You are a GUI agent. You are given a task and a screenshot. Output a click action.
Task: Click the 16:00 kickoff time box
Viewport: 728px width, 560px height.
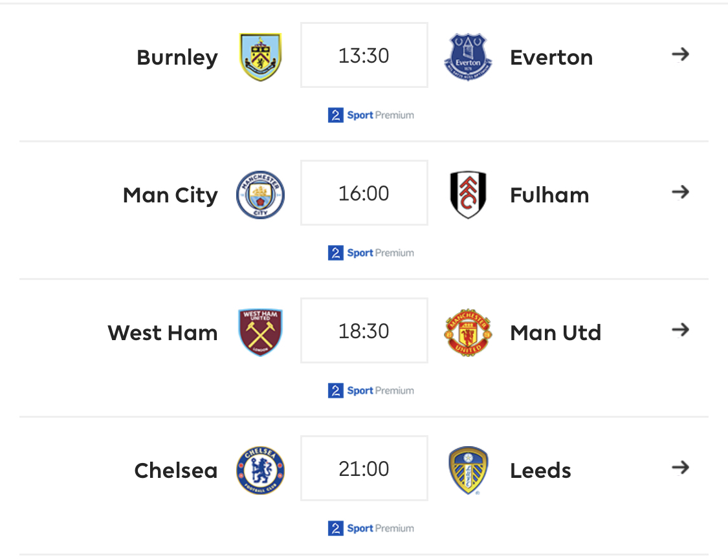click(x=364, y=193)
